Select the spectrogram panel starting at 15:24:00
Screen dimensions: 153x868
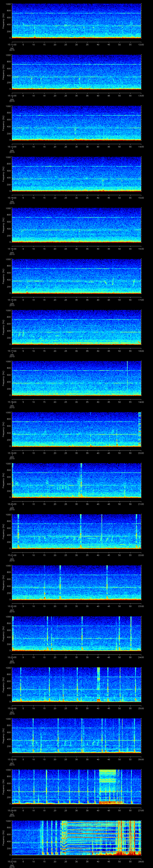tap(76, 685)
